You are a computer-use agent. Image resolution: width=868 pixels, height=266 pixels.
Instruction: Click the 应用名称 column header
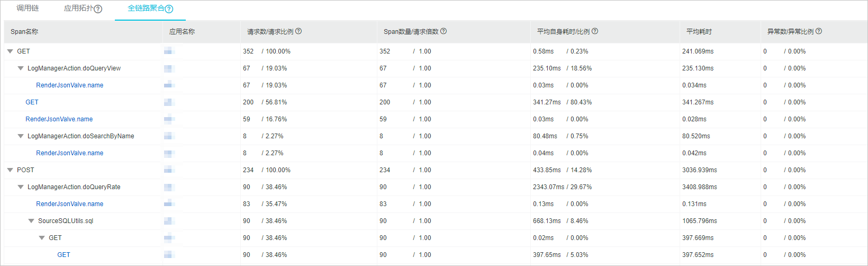pos(182,32)
